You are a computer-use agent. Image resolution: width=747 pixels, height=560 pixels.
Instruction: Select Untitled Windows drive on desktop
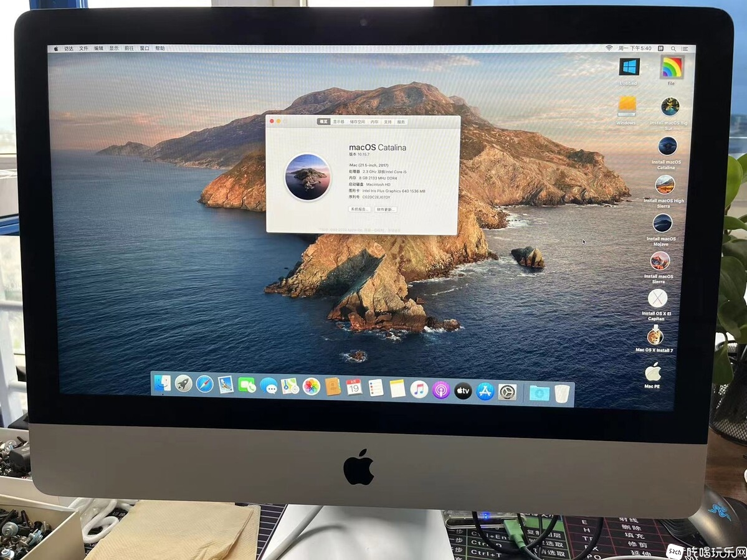[x=629, y=67]
